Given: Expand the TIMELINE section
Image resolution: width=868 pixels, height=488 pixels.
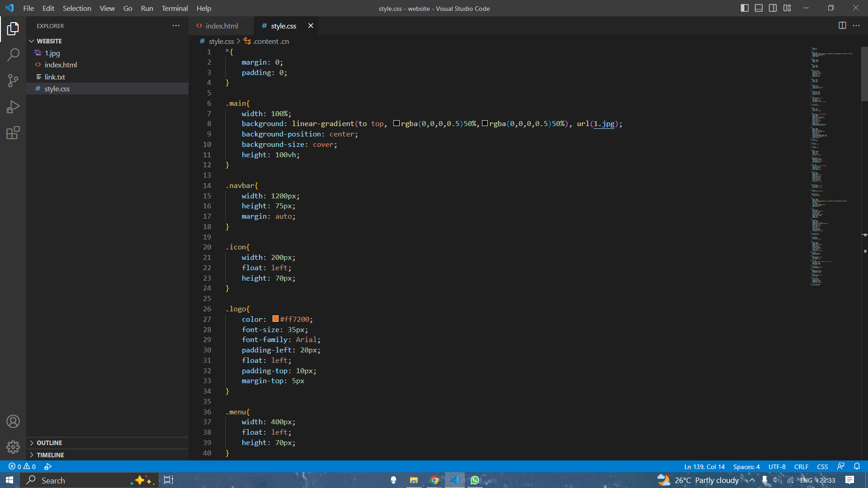Looking at the screenshot, I should [50, 455].
